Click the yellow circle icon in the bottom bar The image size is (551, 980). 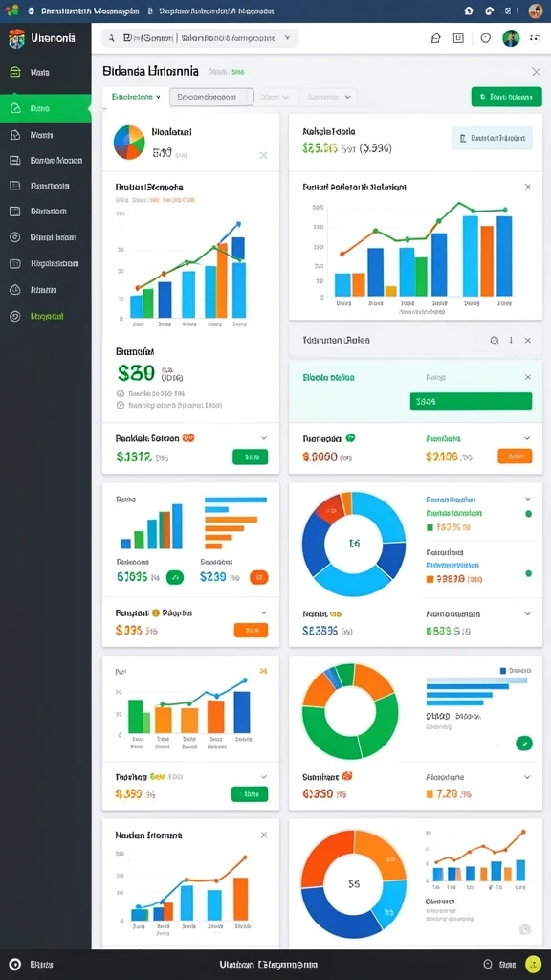click(533, 965)
